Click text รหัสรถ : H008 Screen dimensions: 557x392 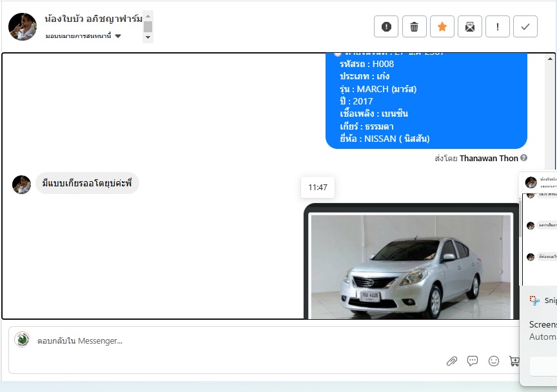[x=367, y=64]
